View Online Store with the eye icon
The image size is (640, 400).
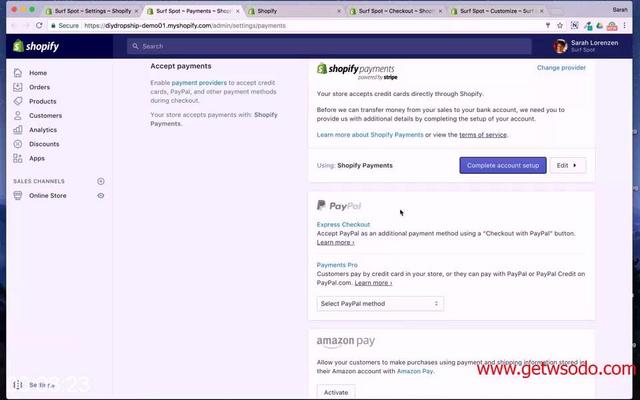[101, 196]
